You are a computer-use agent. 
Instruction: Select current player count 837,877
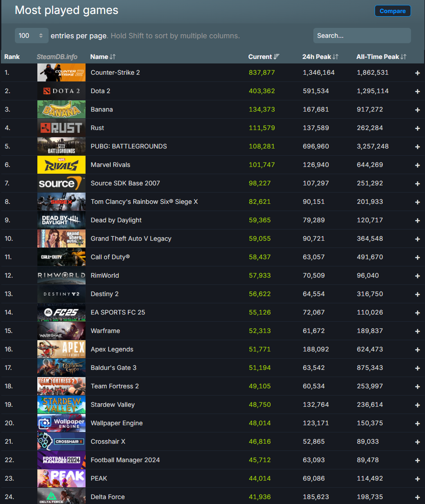click(262, 72)
